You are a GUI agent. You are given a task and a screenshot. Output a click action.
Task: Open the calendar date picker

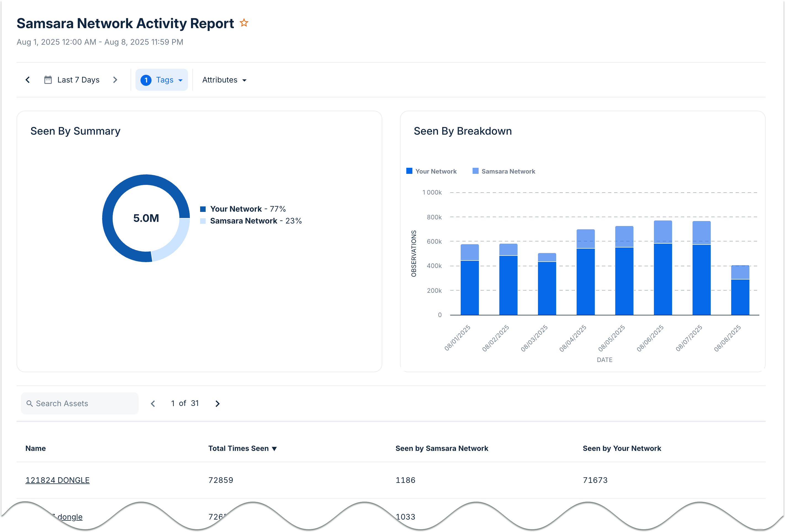pyautogui.click(x=48, y=80)
